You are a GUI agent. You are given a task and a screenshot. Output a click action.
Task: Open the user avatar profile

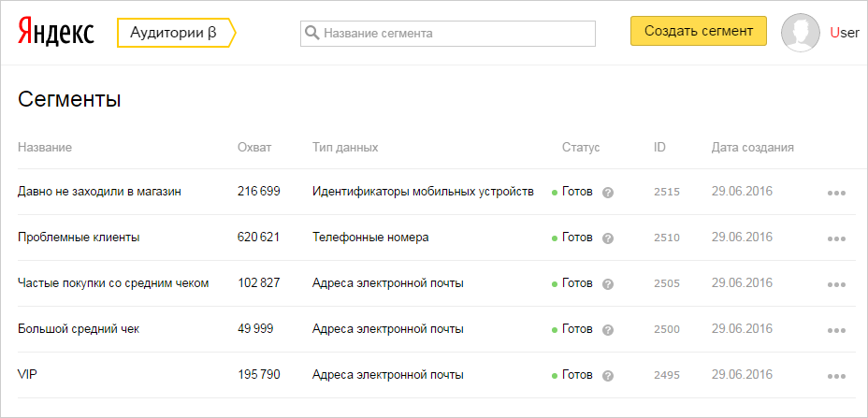pyautogui.click(x=800, y=33)
